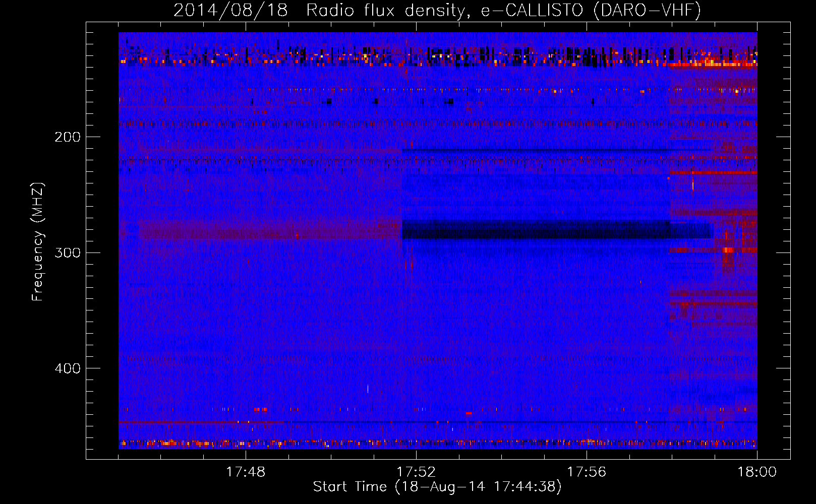Viewport: 816px width, 504px height.
Task: Click the 'Start Time (18-Aug-14 17:44:38)' label
Action: pos(437,487)
